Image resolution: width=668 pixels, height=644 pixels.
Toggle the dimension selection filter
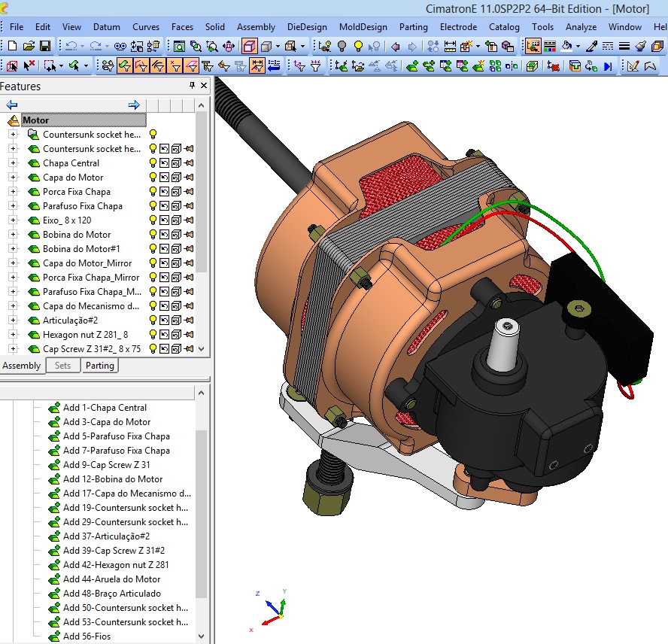tap(257, 65)
